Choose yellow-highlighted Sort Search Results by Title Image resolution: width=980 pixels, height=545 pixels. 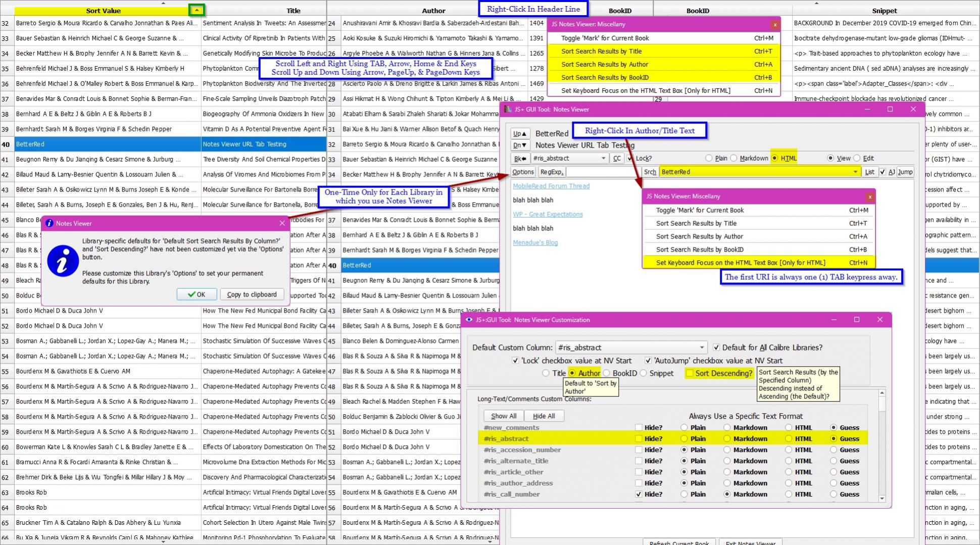664,51
